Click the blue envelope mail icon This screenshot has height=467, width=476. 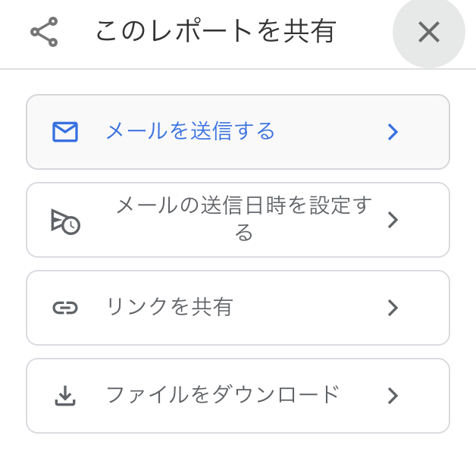[x=65, y=132]
